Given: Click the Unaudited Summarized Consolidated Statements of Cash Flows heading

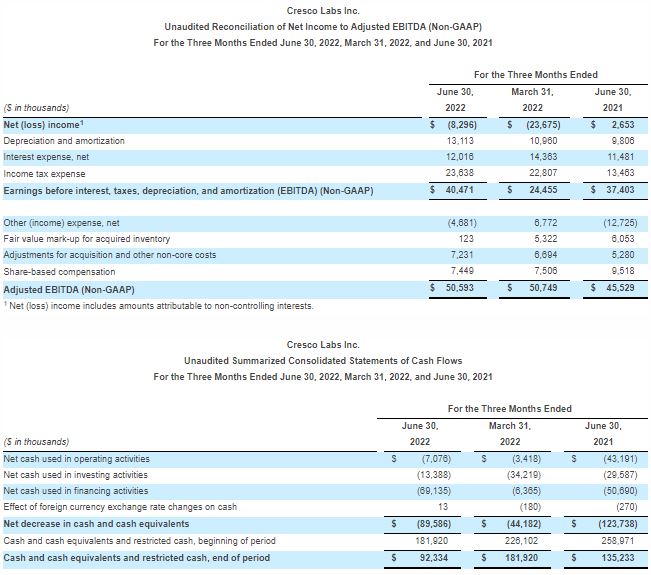Looking at the screenshot, I should pyautogui.click(x=322, y=360).
